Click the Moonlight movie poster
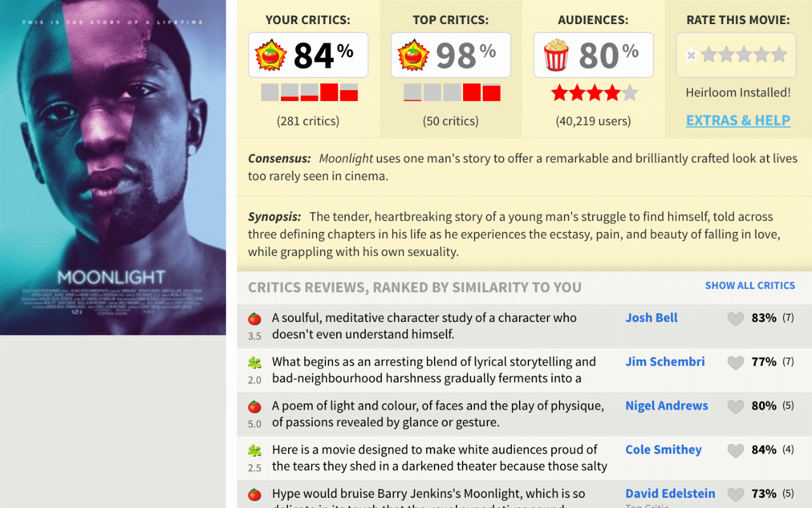The height and width of the screenshot is (508, 812). pos(113,168)
